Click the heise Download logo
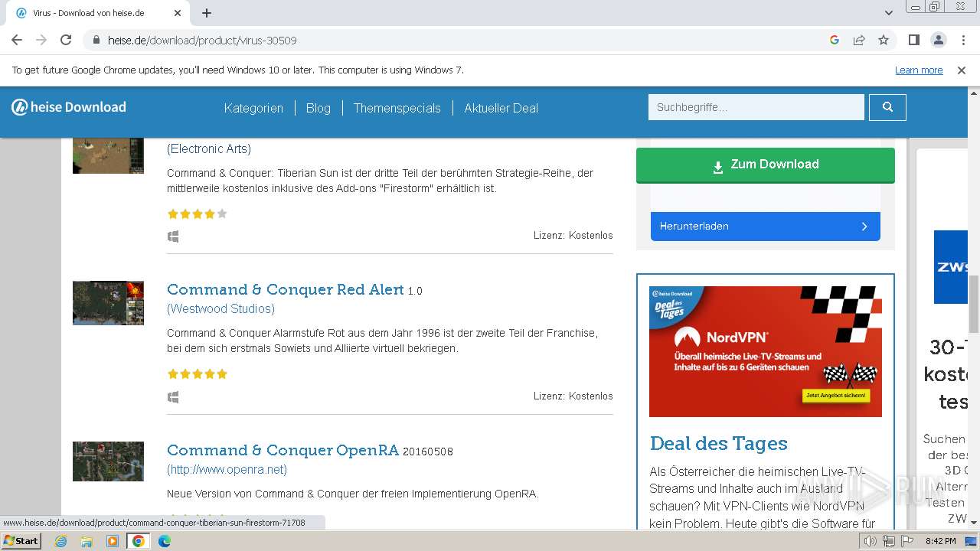Viewport: 980px width, 551px height. tap(69, 107)
